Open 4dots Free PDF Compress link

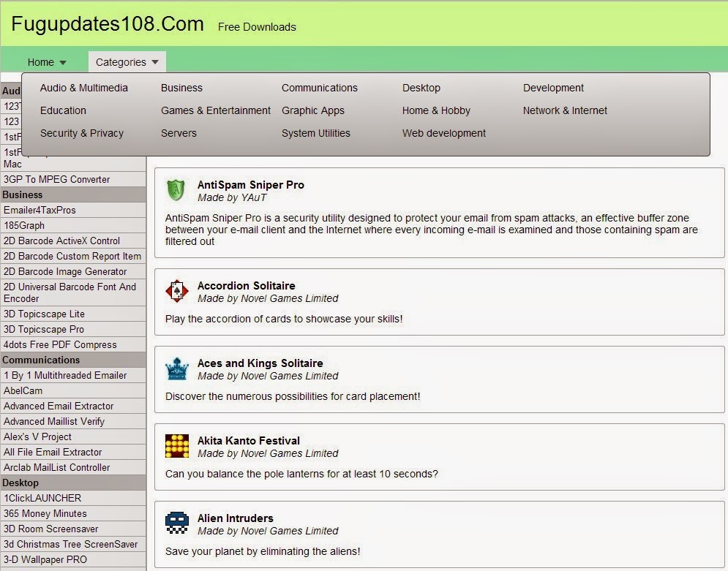73,344
